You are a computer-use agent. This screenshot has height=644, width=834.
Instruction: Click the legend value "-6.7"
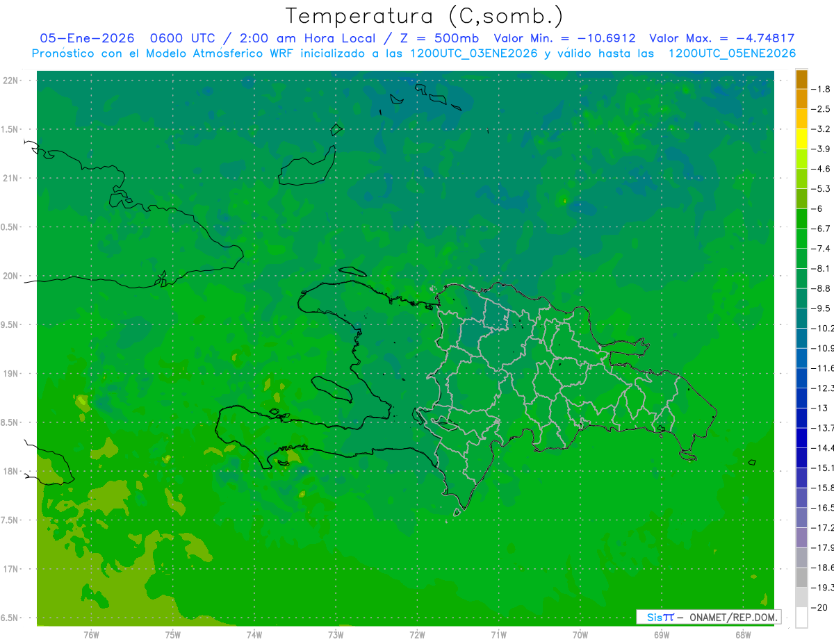point(821,229)
